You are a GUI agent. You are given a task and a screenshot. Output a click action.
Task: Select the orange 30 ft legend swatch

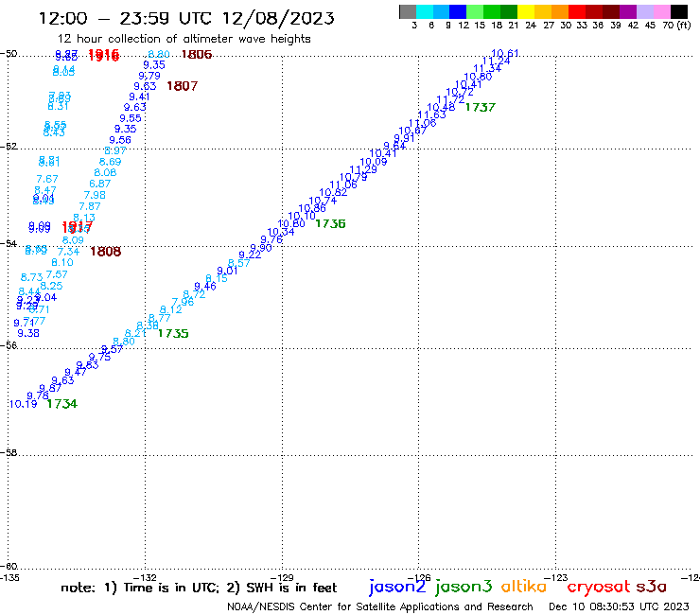tap(560, 11)
